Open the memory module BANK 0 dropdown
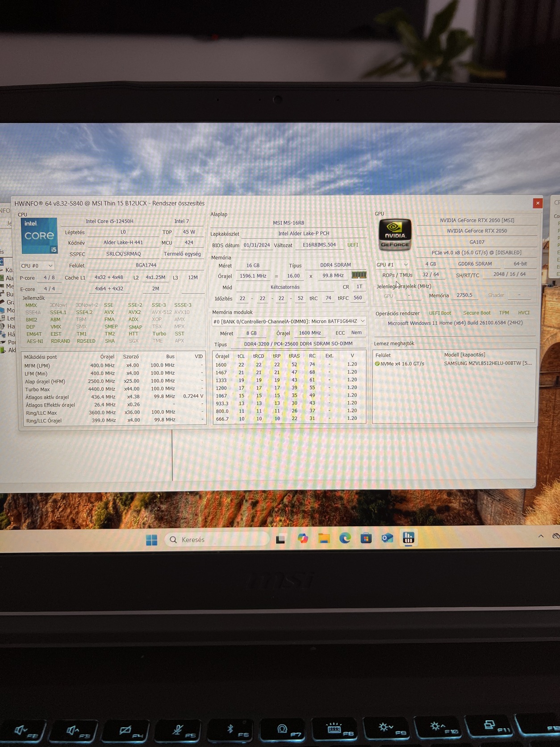 (289, 321)
